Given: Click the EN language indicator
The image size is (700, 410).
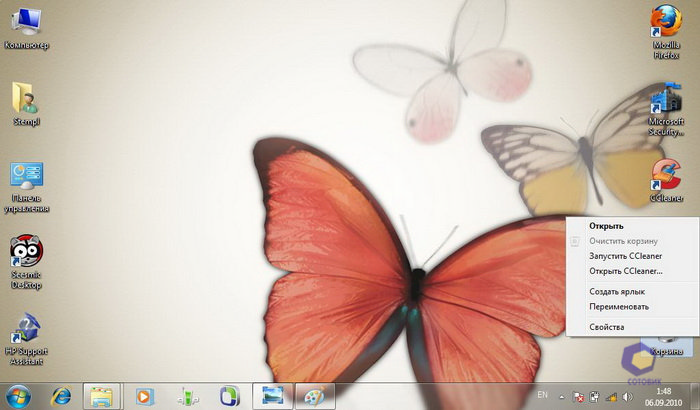Looking at the screenshot, I should click(x=543, y=395).
